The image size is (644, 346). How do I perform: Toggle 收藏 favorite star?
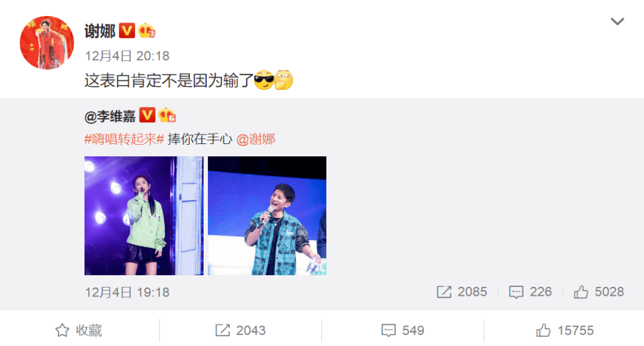[79, 331]
